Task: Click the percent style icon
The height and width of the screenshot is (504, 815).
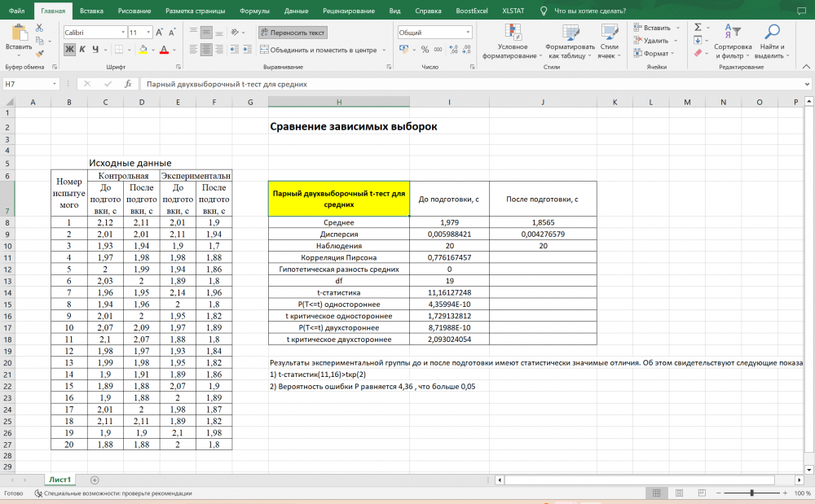Action: [x=425, y=50]
